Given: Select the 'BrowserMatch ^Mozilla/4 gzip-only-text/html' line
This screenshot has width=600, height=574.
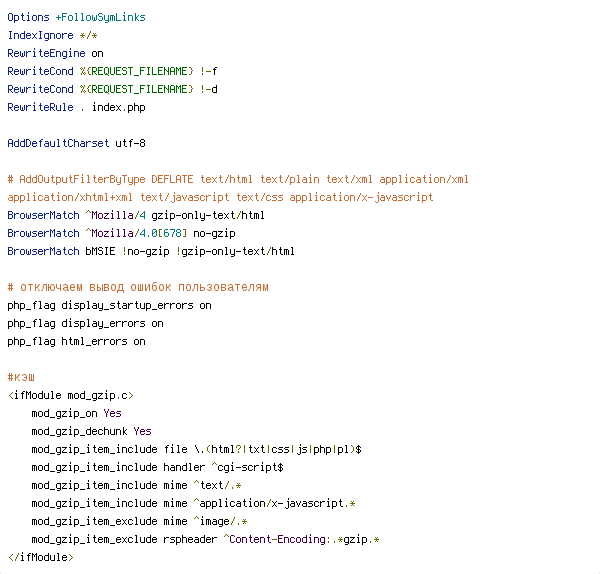Looking at the screenshot, I should pyautogui.click(x=136, y=215).
